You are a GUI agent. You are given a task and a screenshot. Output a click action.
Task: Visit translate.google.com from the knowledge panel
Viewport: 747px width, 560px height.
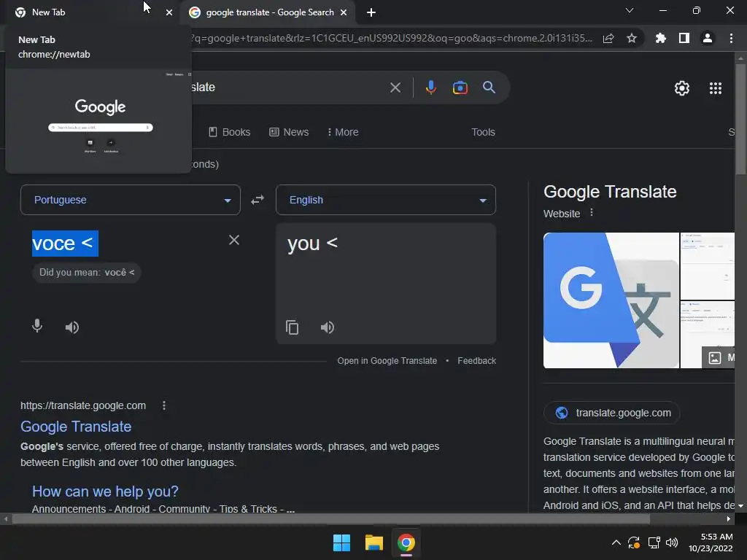tap(612, 413)
